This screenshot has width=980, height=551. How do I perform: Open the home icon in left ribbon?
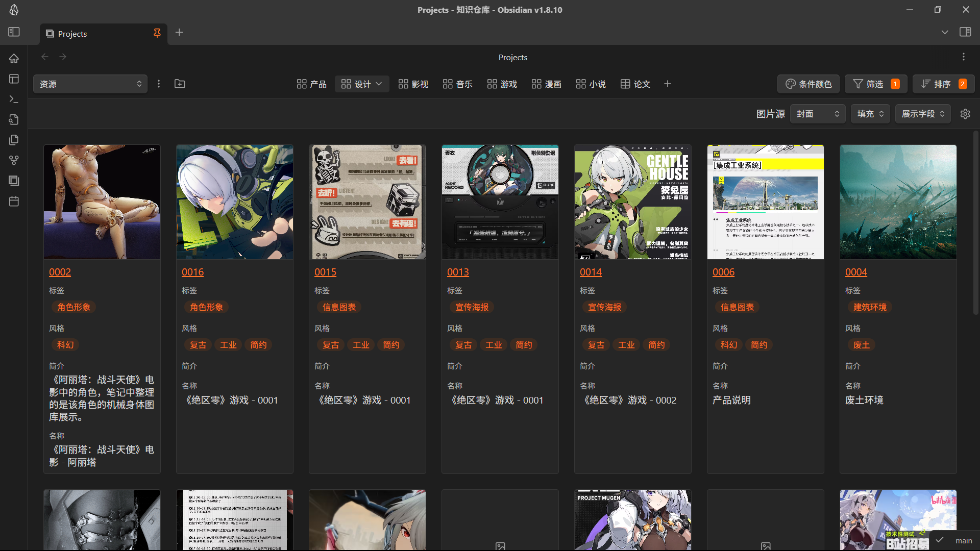point(14,58)
